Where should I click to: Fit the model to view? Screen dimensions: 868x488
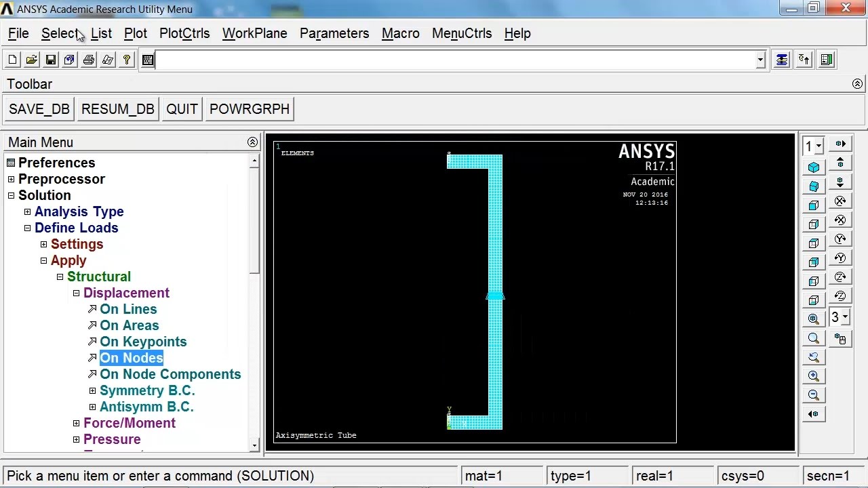click(x=814, y=319)
